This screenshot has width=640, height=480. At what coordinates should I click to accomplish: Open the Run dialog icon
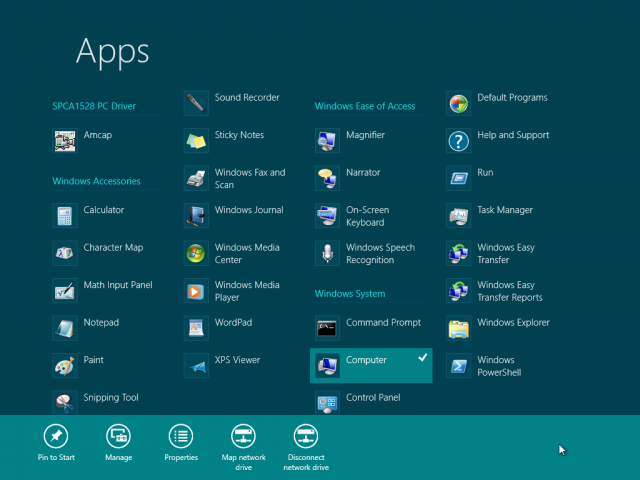tap(459, 178)
